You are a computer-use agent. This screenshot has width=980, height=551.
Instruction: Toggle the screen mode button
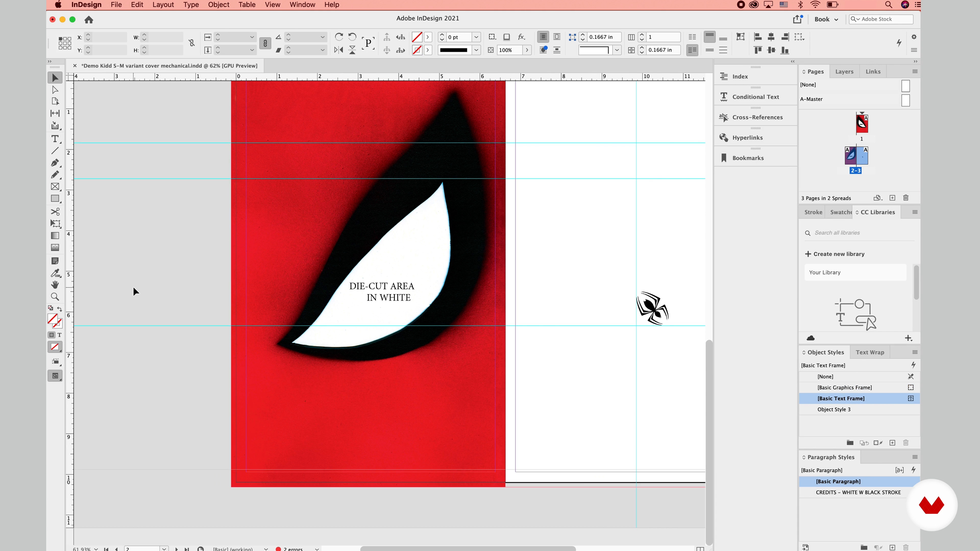[55, 376]
